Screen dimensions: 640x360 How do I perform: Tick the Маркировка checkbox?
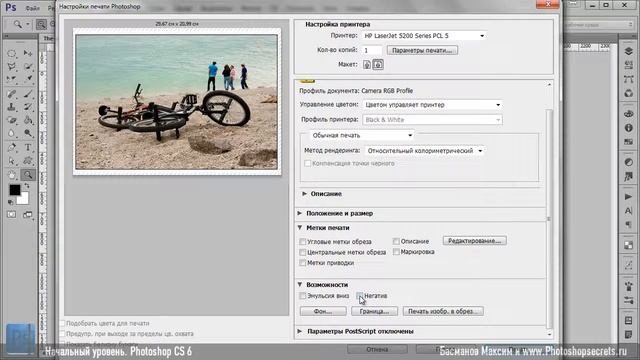(x=396, y=252)
